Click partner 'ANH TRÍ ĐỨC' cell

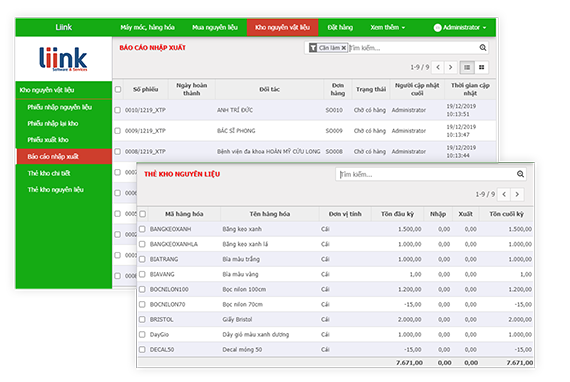235,110
